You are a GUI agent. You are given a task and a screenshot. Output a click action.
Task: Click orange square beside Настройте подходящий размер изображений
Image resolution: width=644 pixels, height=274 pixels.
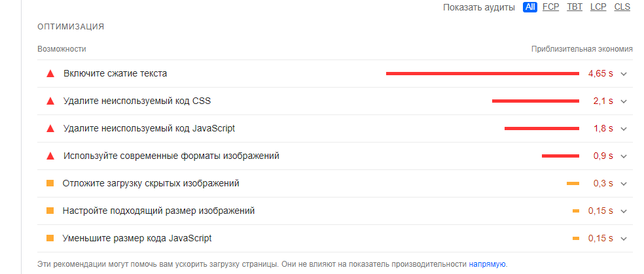[x=50, y=211]
